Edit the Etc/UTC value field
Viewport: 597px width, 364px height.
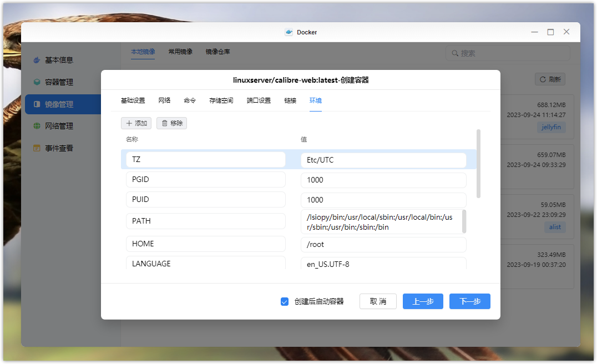383,160
